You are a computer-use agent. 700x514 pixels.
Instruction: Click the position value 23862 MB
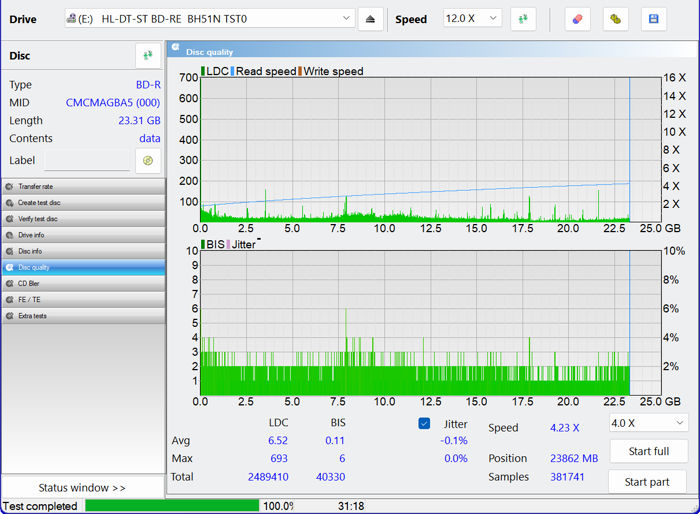574,459
